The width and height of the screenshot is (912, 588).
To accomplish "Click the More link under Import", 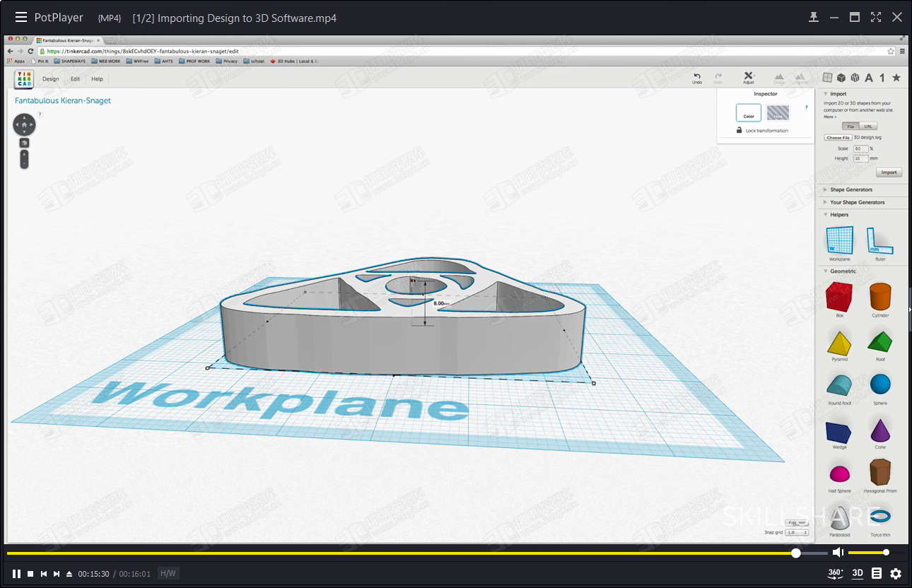I will (829, 117).
